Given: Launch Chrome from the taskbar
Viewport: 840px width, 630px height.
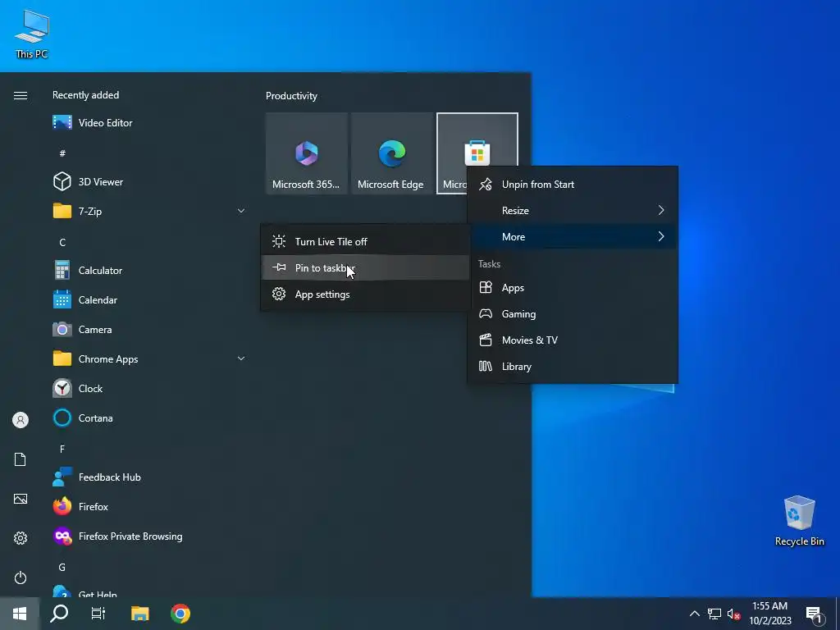Looking at the screenshot, I should [180, 614].
